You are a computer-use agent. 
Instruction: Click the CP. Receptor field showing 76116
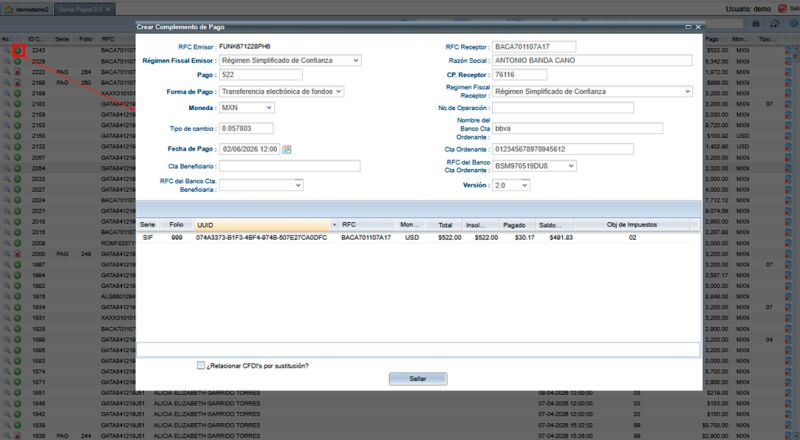click(519, 75)
